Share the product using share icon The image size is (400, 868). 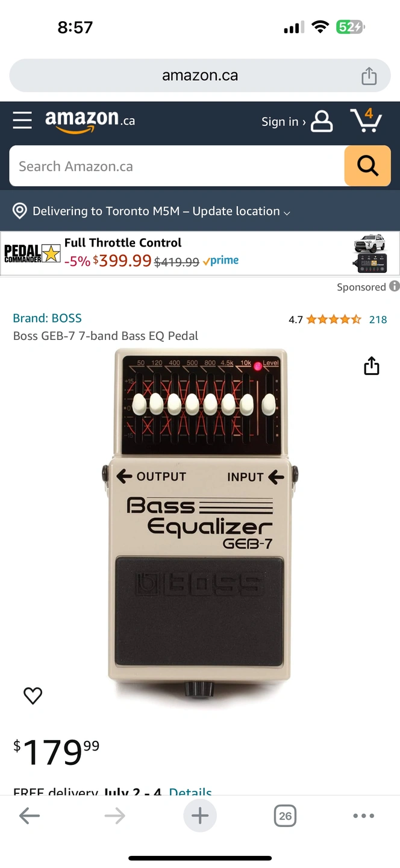372,366
